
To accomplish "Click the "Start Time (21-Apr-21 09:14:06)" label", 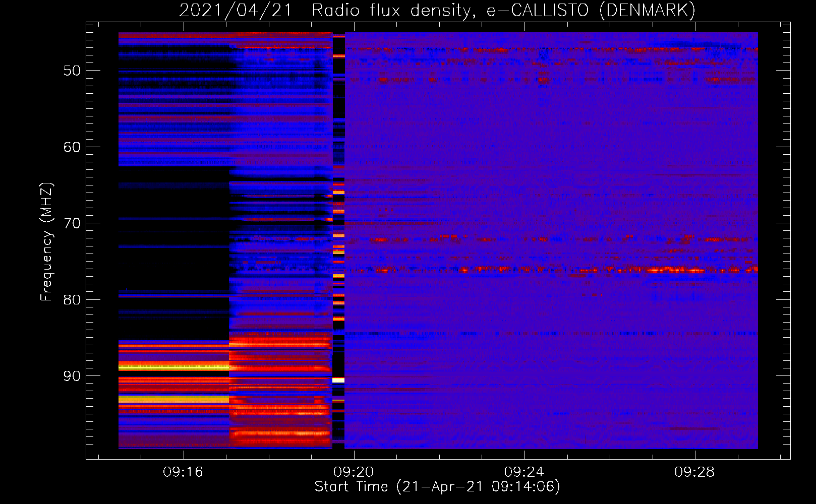I will tap(437, 487).
